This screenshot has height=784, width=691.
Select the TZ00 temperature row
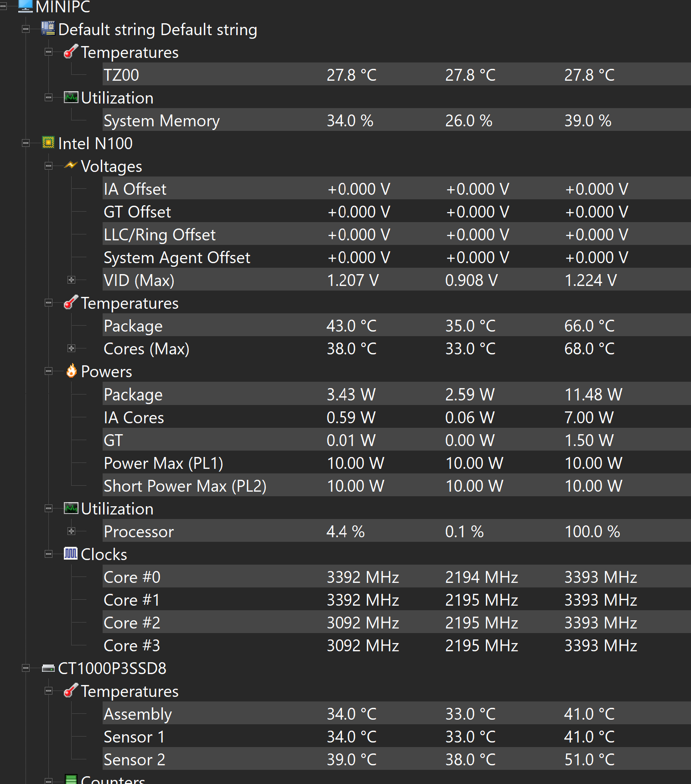[x=121, y=75]
